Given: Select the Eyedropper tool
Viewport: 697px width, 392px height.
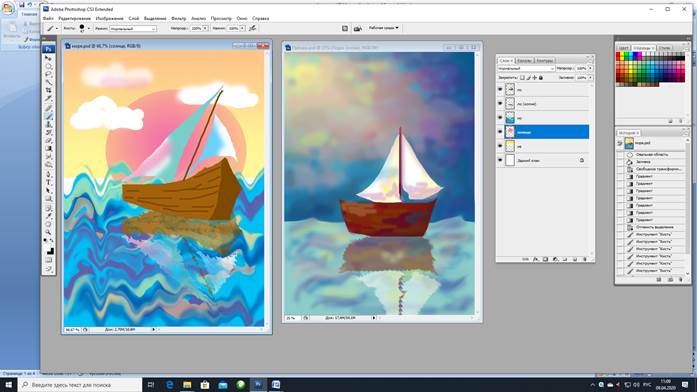Looking at the screenshot, I should click(x=48, y=216).
